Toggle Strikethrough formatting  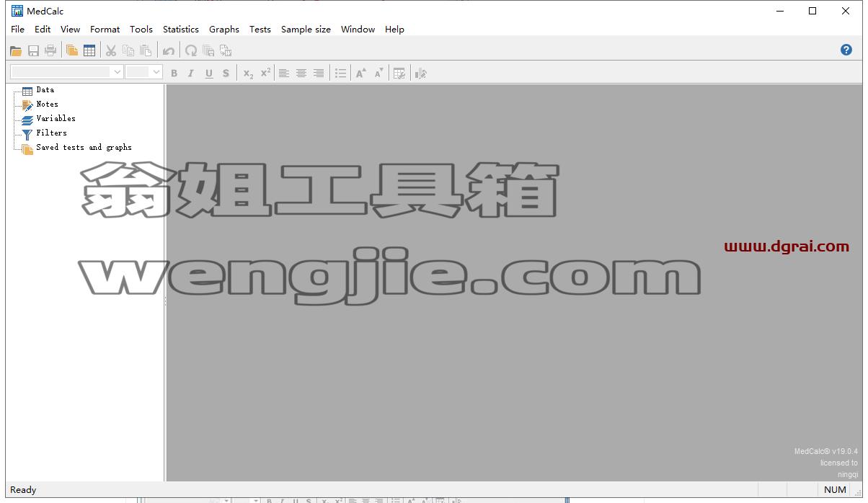tap(226, 73)
